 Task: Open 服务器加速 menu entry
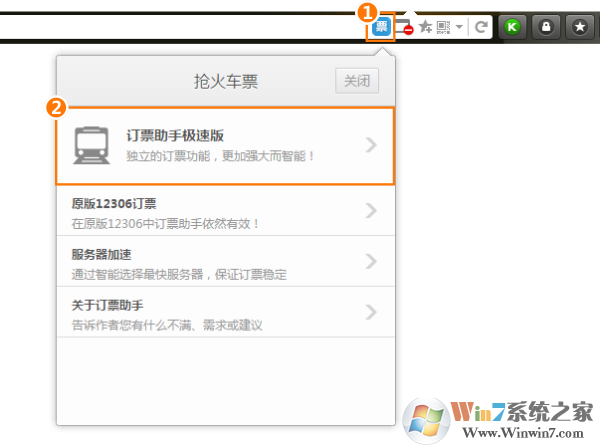[x=225, y=261]
